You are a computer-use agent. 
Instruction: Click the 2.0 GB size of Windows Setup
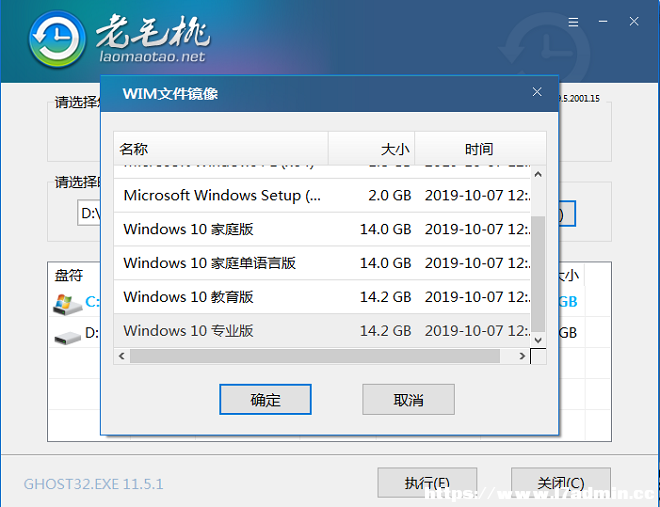389,195
